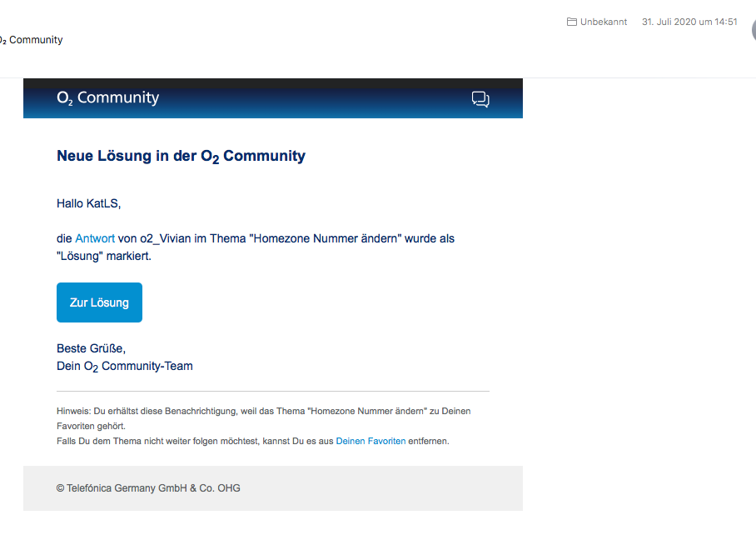Click the O2 Community banner logo
This screenshot has height=535, width=756.
108,98
